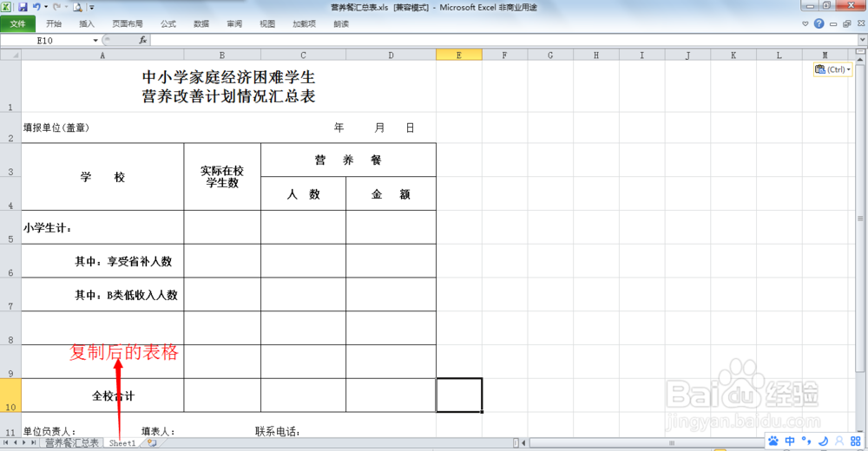Select column A header
This screenshot has height=451, width=868.
[102, 55]
